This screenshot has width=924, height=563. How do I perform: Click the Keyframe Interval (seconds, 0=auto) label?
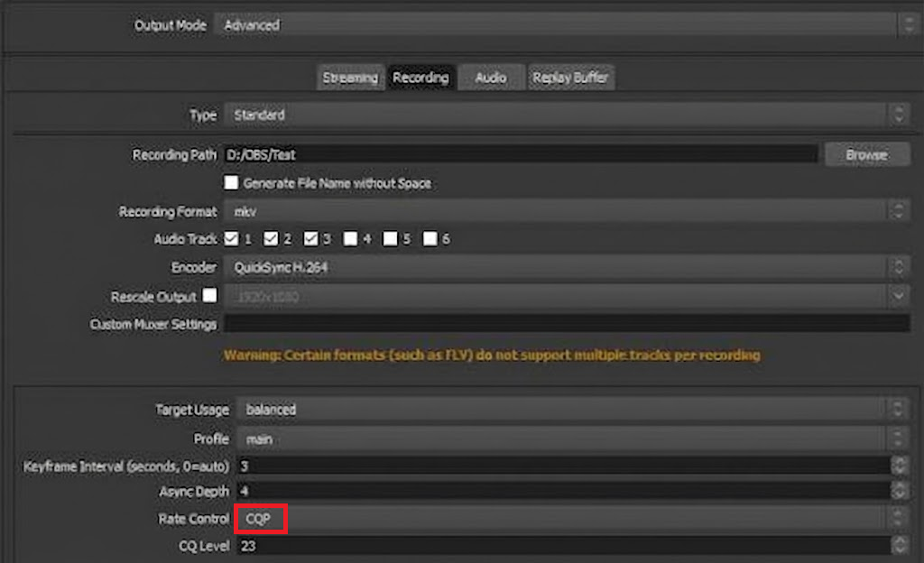pos(125,466)
